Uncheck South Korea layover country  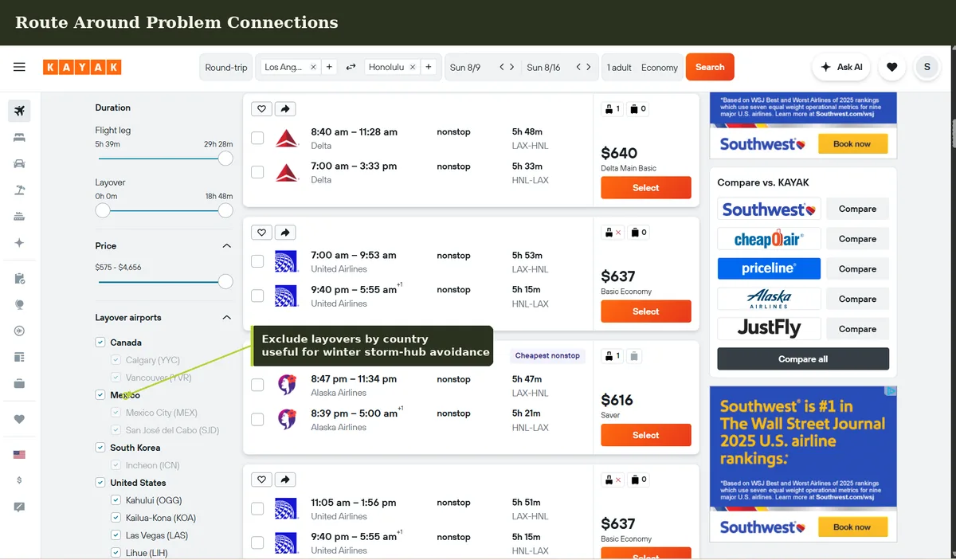[100, 448]
